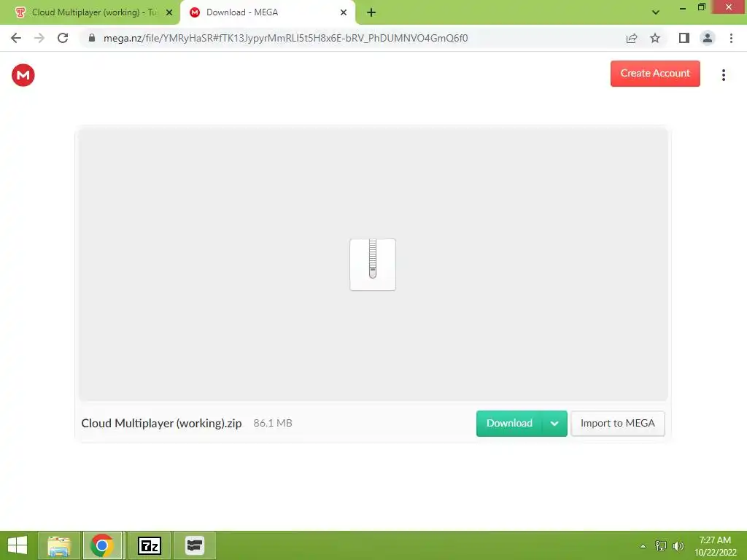Image resolution: width=747 pixels, height=560 pixels.
Task: Open the Windows Start button
Action: point(18,545)
